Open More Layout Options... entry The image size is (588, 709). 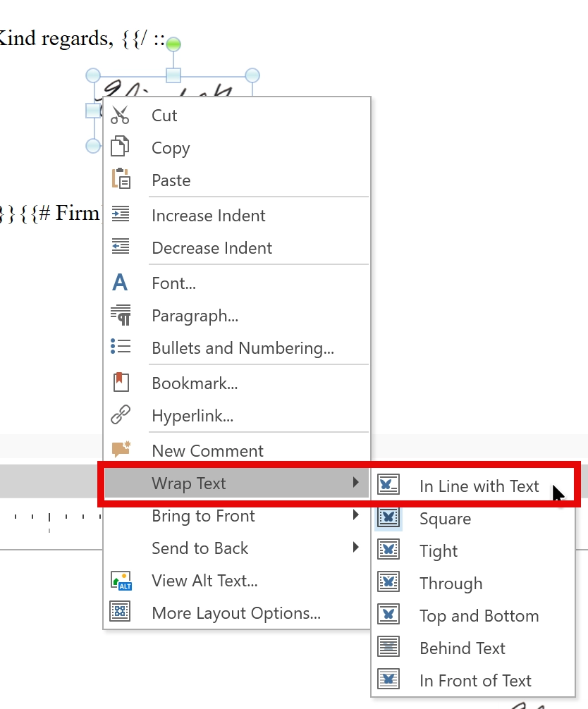pyautogui.click(x=237, y=613)
